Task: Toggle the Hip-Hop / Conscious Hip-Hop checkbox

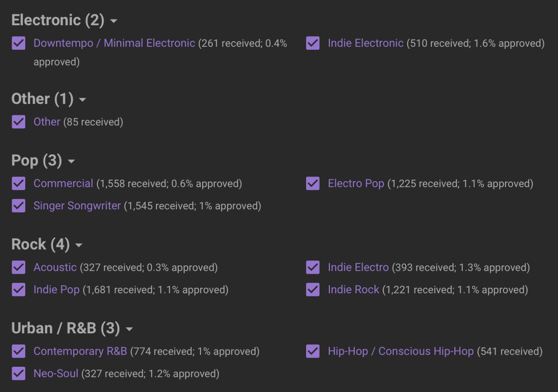Action: point(313,351)
